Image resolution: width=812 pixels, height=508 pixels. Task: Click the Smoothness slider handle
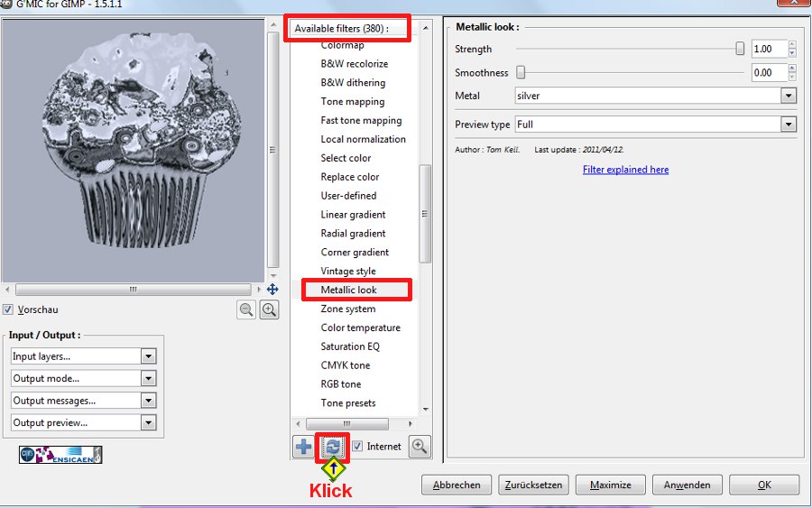[x=521, y=72]
